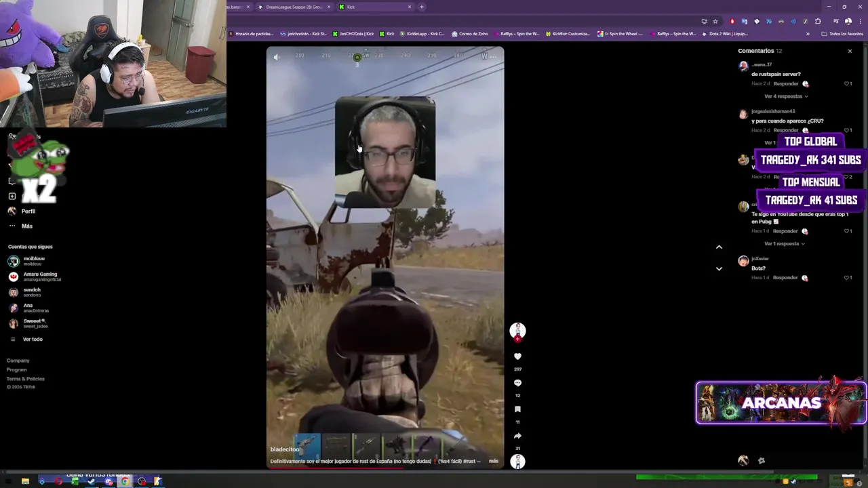
Task: Open joXavier's commenter avatar
Action: click(x=743, y=261)
